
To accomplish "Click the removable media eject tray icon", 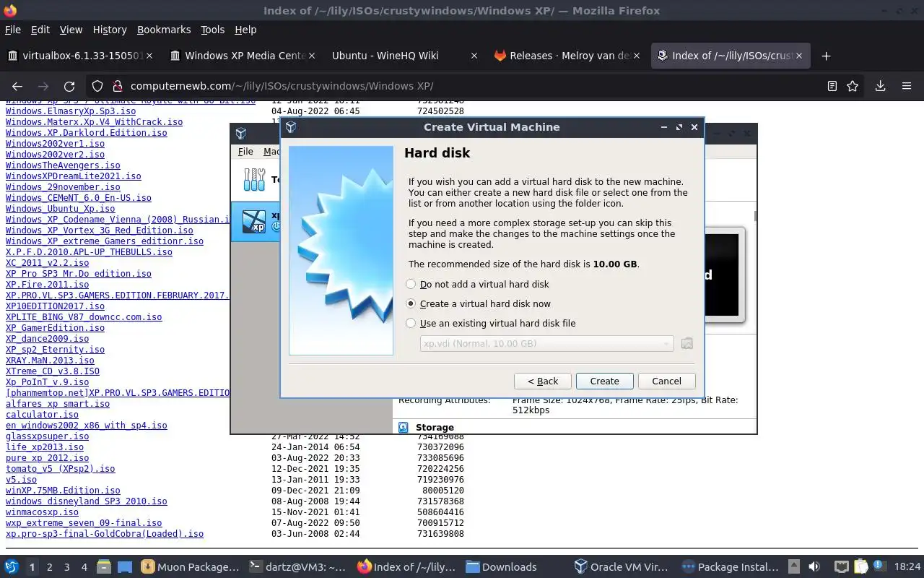I will [x=794, y=567].
